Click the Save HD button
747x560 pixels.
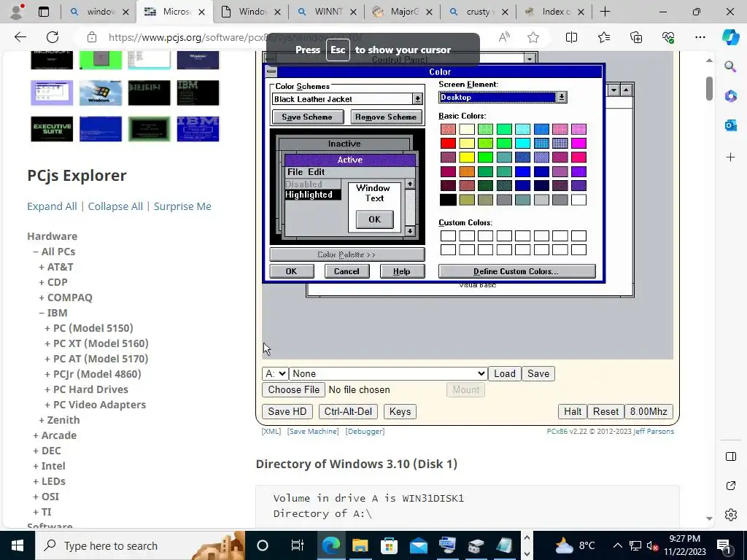(x=287, y=411)
